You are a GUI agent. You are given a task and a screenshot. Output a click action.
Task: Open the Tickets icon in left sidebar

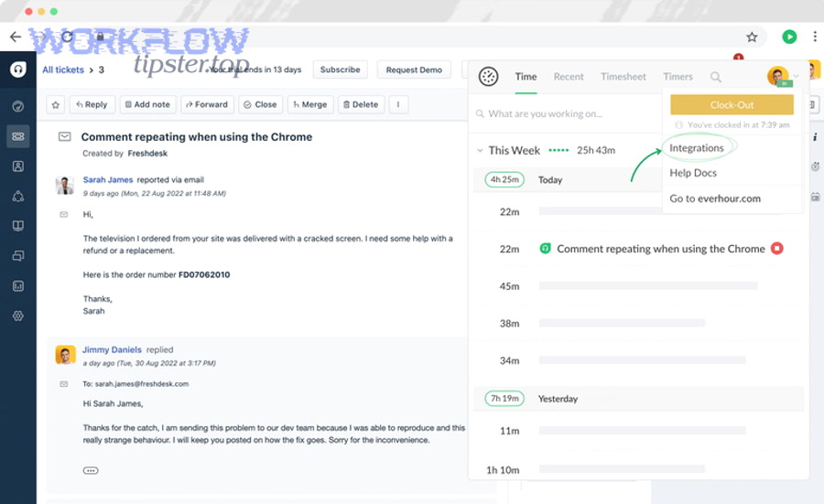pyautogui.click(x=17, y=136)
